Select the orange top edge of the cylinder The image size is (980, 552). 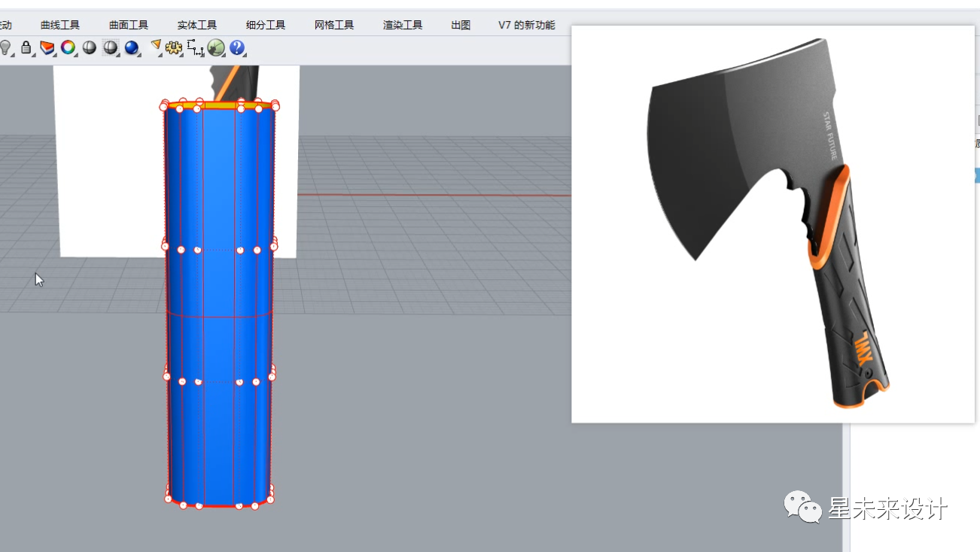pos(219,105)
